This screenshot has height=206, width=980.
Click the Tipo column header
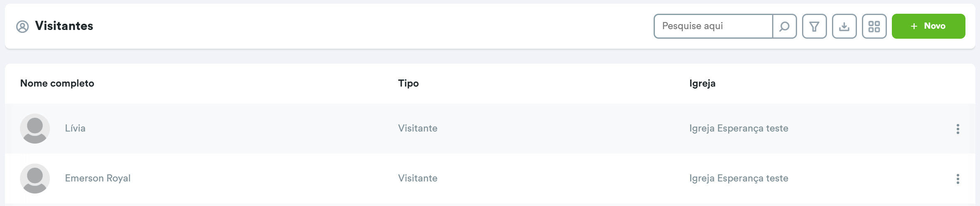(408, 83)
